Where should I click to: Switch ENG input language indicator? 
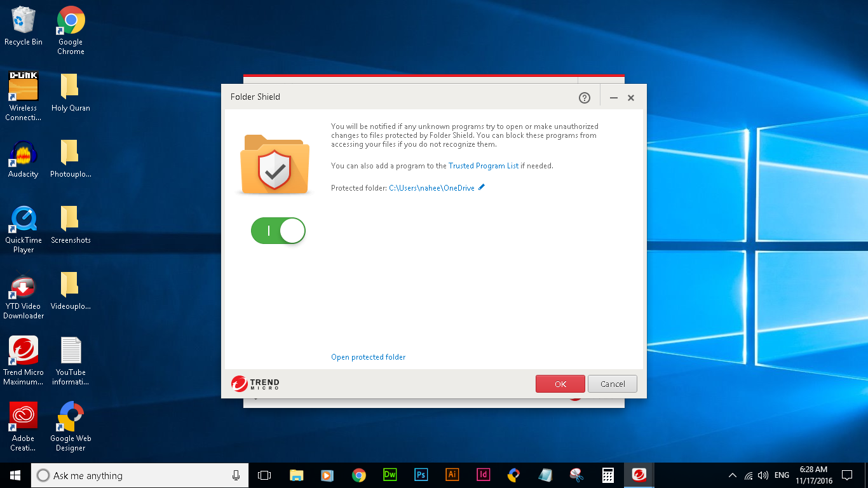click(782, 475)
